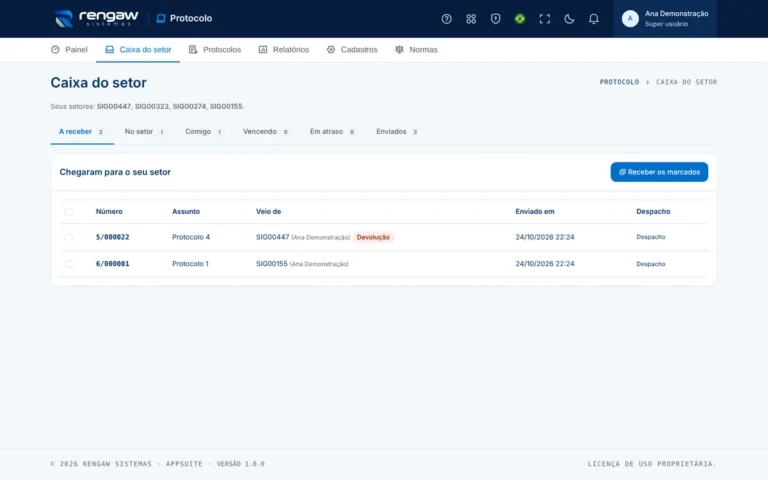This screenshot has height=480, width=768.
Task: Open Despacho for protocol 5/000022
Action: (650, 237)
